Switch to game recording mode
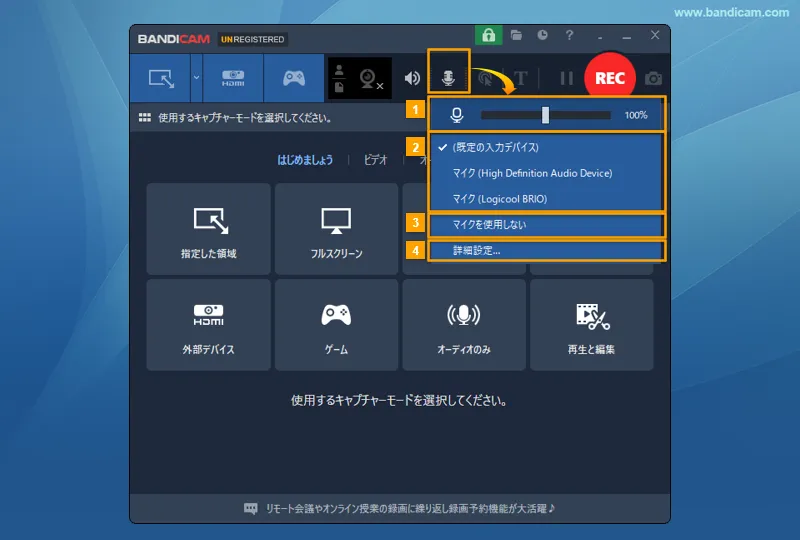 coord(294,78)
